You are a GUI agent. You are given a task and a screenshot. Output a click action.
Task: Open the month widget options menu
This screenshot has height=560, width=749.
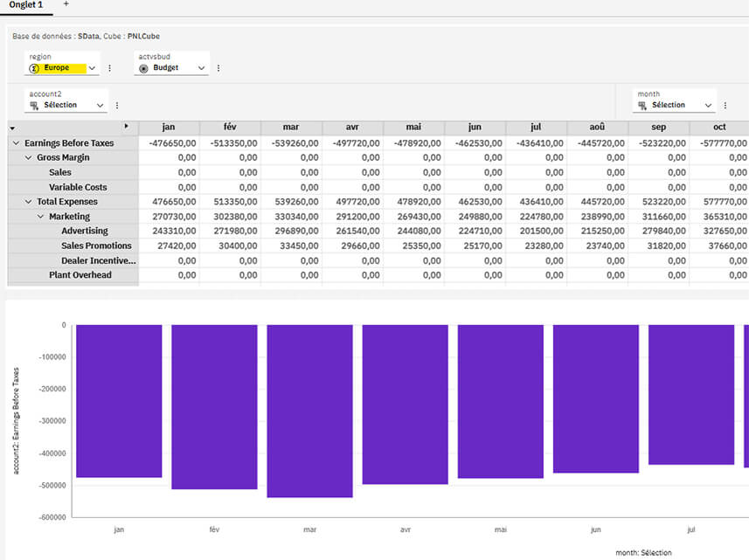pyautogui.click(x=725, y=105)
